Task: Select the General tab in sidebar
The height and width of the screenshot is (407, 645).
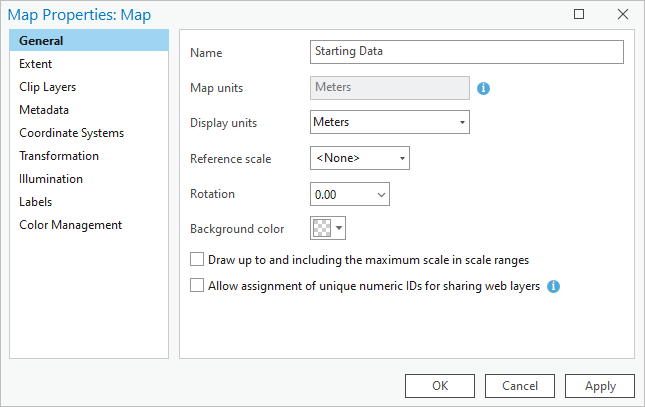Action: pyautogui.click(x=89, y=40)
